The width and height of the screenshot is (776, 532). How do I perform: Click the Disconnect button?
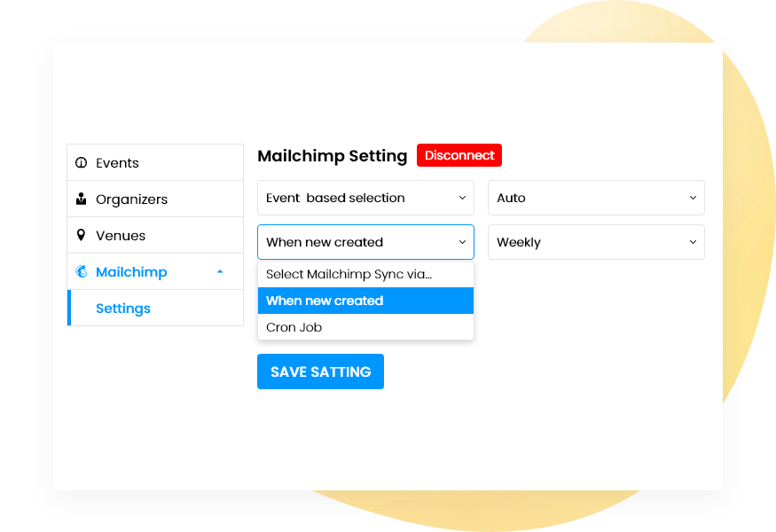point(459,154)
